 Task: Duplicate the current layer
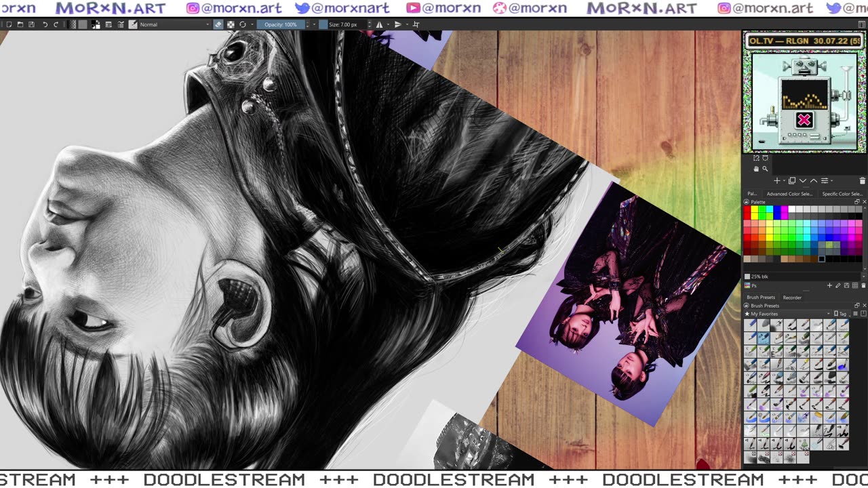[x=791, y=181]
